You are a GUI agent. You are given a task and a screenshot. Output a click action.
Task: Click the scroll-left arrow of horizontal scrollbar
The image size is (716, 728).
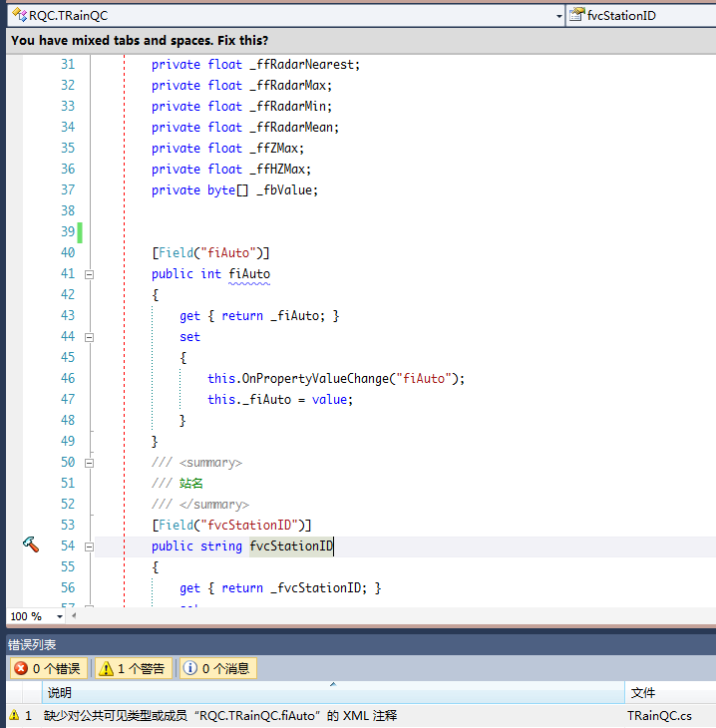tap(74, 616)
